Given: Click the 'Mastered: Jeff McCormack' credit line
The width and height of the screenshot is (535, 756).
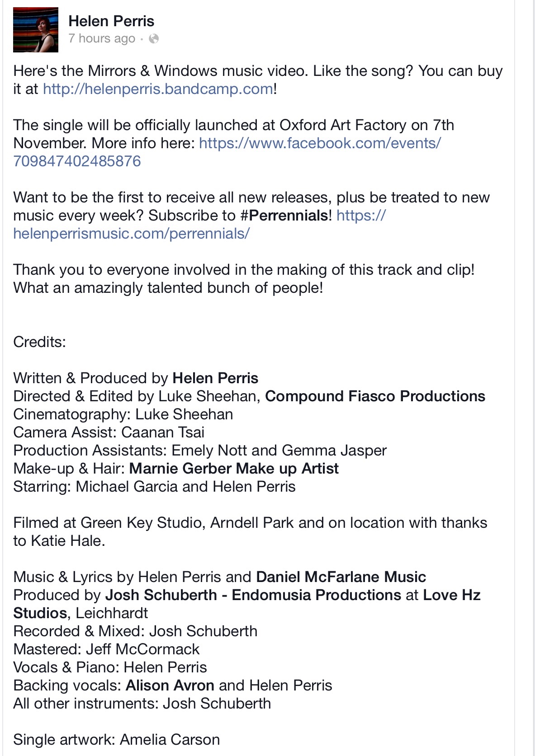Looking at the screenshot, I should click(x=106, y=649).
